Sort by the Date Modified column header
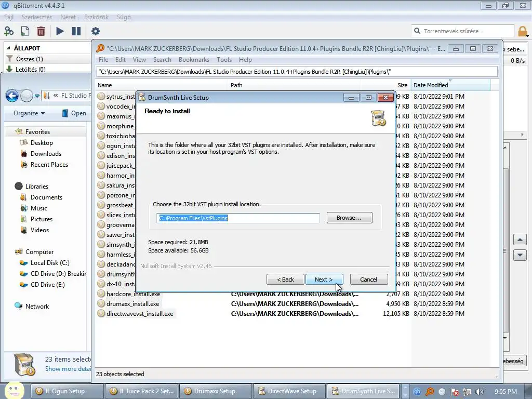The height and width of the screenshot is (399, 532). point(450,85)
